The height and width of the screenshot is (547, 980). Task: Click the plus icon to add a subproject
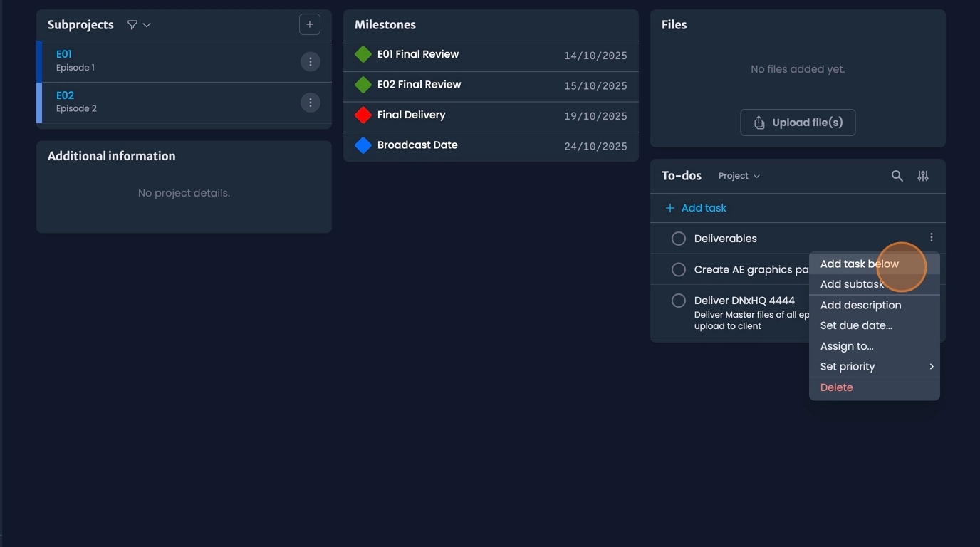coord(309,24)
